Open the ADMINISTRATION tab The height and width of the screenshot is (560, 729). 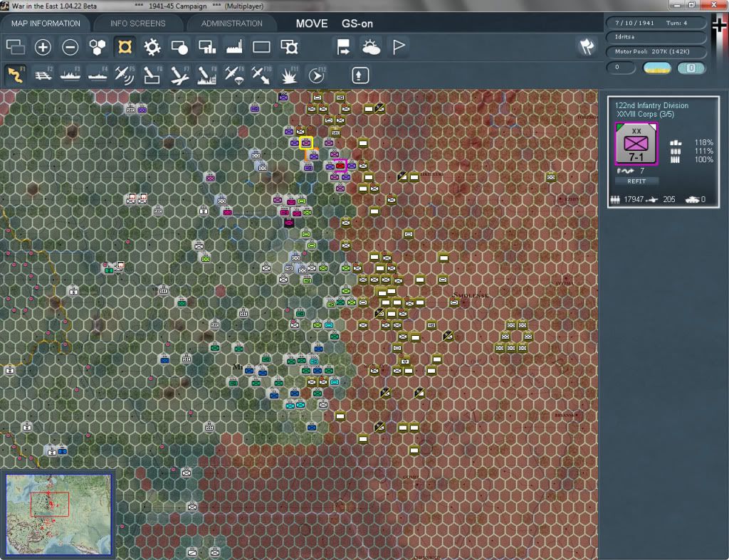(x=231, y=23)
